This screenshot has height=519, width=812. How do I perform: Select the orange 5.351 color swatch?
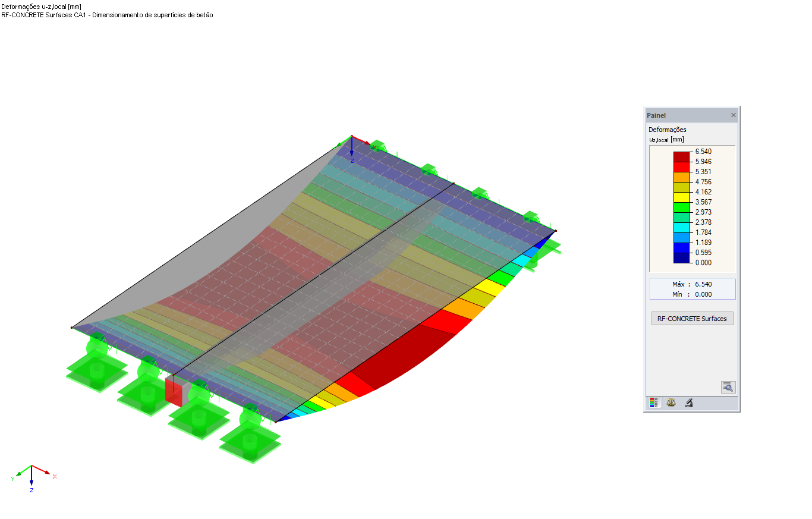pos(681,177)
